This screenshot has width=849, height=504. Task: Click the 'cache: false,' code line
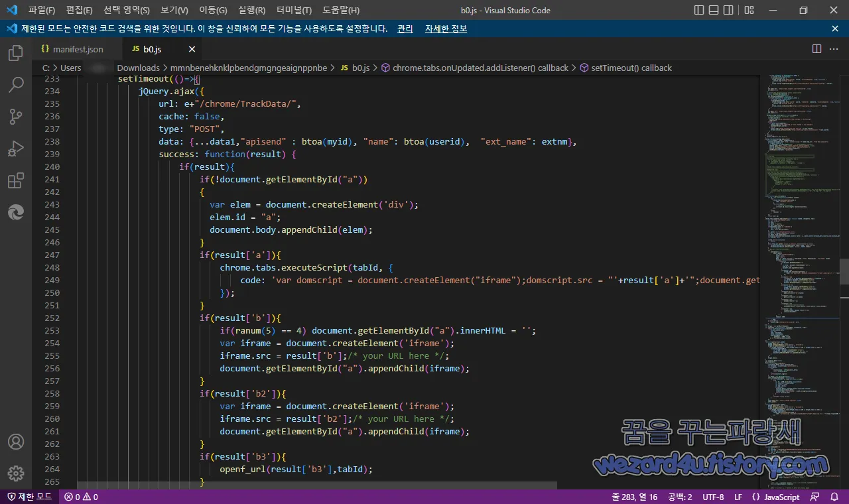click(192, 116)
